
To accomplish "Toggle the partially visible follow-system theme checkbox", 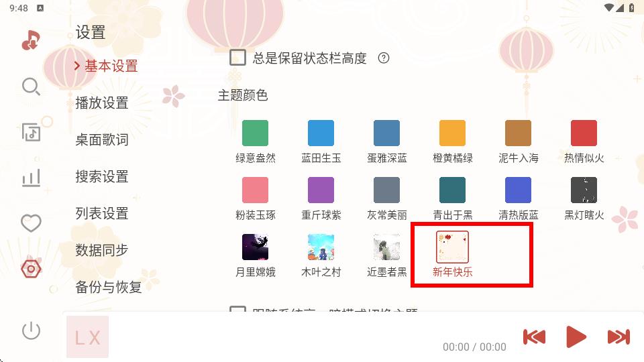I will point(237,308).
